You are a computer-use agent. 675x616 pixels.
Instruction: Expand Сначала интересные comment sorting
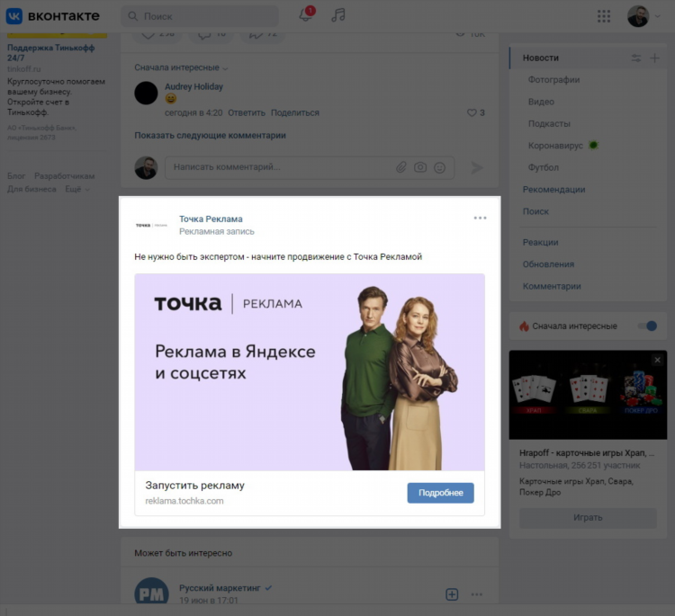(181, 68)
